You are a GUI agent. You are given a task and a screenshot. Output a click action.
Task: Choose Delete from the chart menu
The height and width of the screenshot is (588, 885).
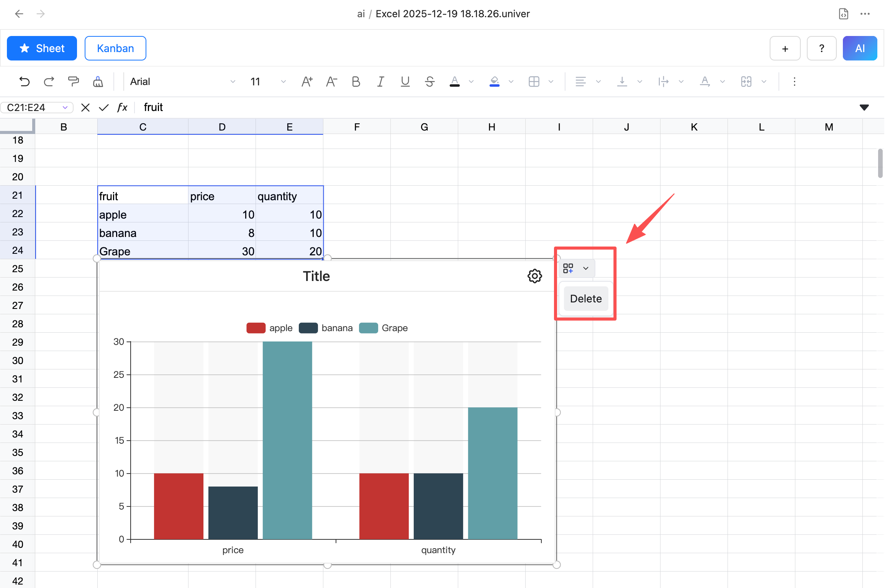pyautogui.click(x=585, y=299)
